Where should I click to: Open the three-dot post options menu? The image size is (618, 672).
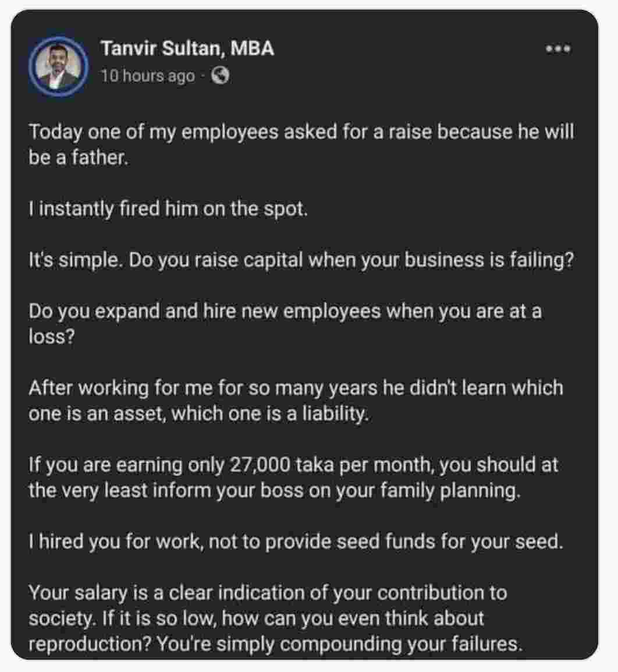[558, 49]
